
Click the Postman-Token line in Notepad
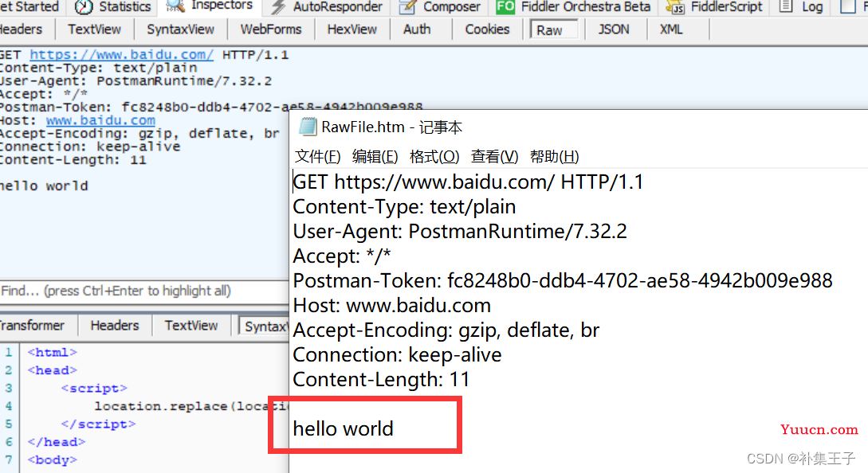563,280
